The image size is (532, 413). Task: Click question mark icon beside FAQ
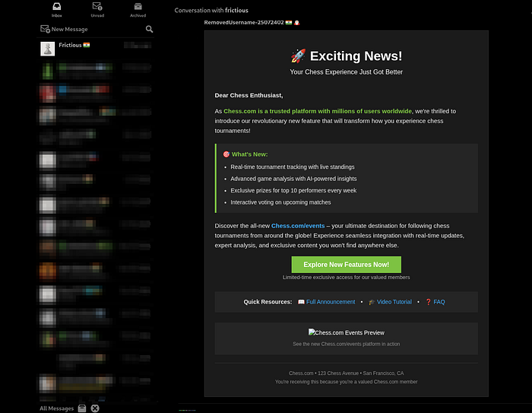point(428,302)
